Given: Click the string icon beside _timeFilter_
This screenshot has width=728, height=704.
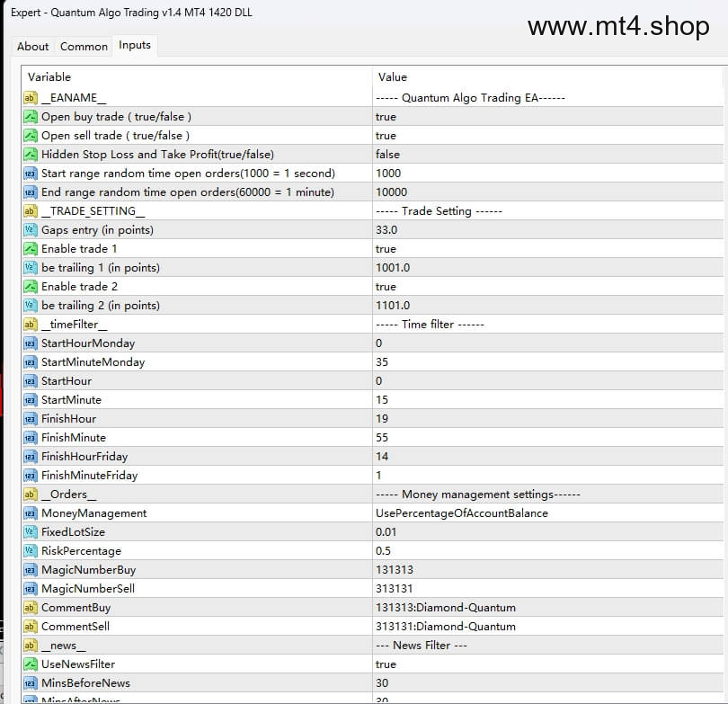Looking at the screenshot, I should click(31, 325).
